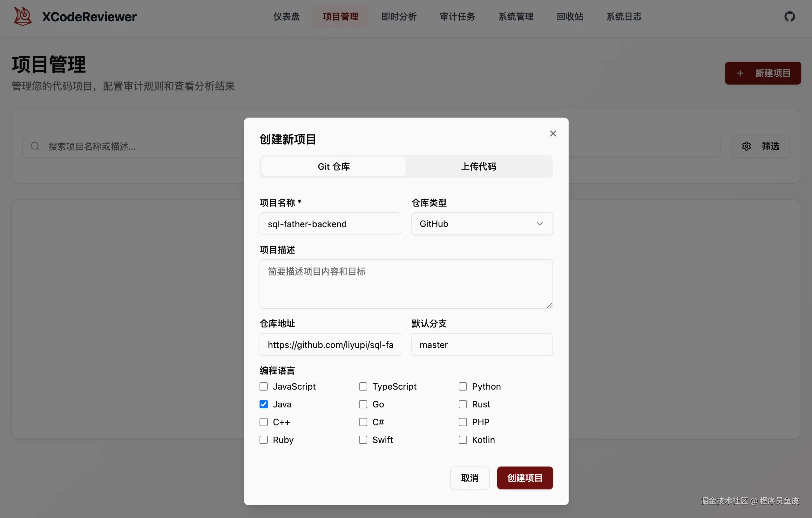The height and width of the screenshot is (518, 812).
Task: Close the create project dialog with X
Action: [553, 133]
